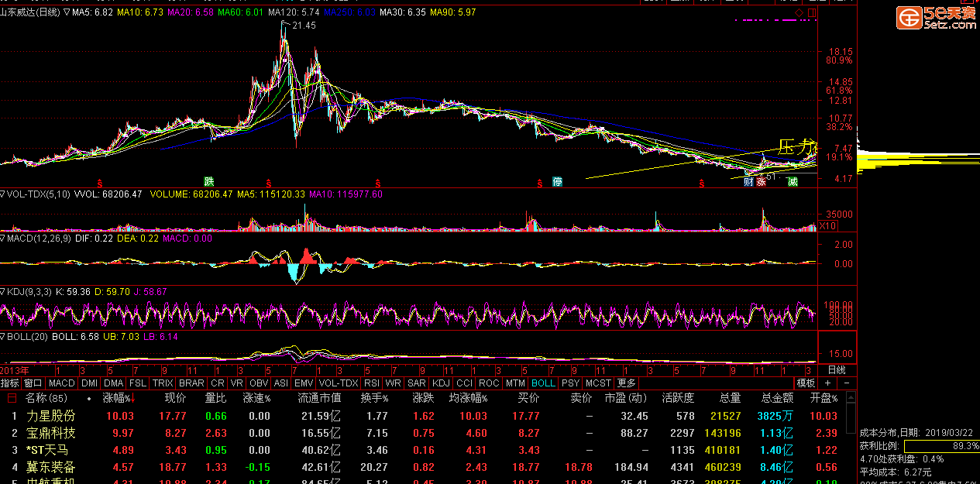This screenshot has width=980, height=484.
Task: Sort by 涨幅% column arrow
Action: coord(132,399)
